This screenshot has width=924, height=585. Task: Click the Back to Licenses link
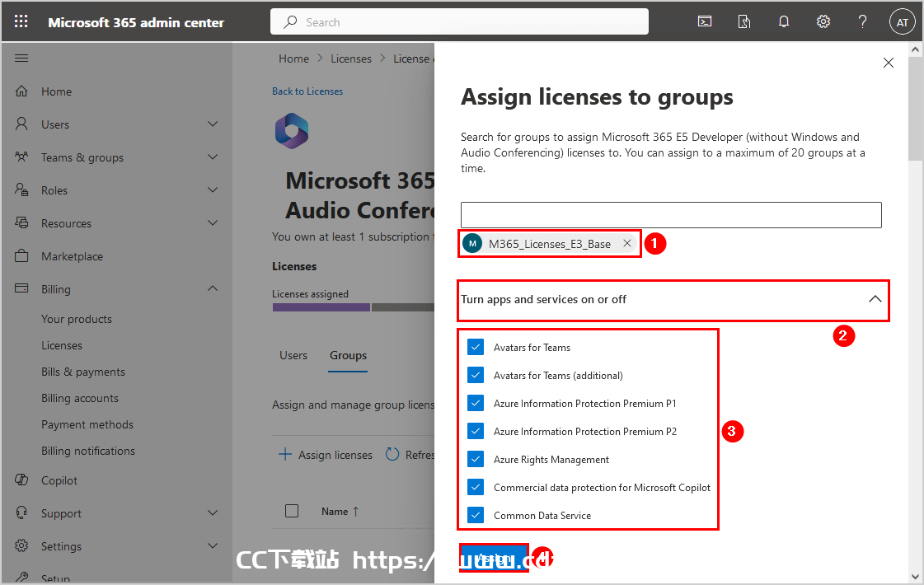coord(307,91)
